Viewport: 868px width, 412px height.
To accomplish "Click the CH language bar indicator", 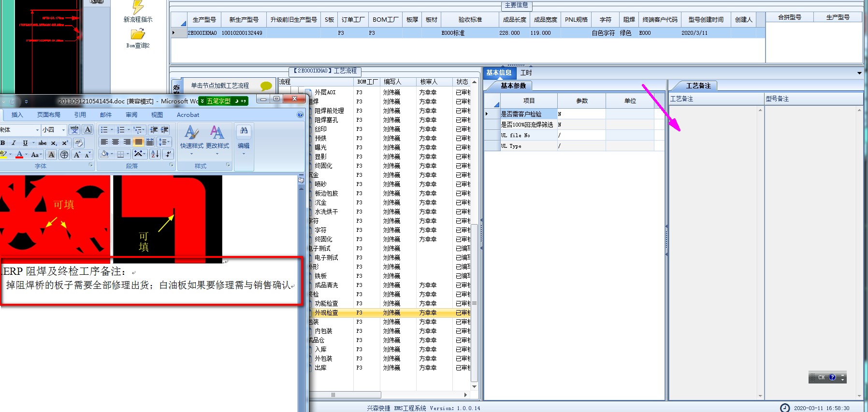I will click(x=822, y=378).
